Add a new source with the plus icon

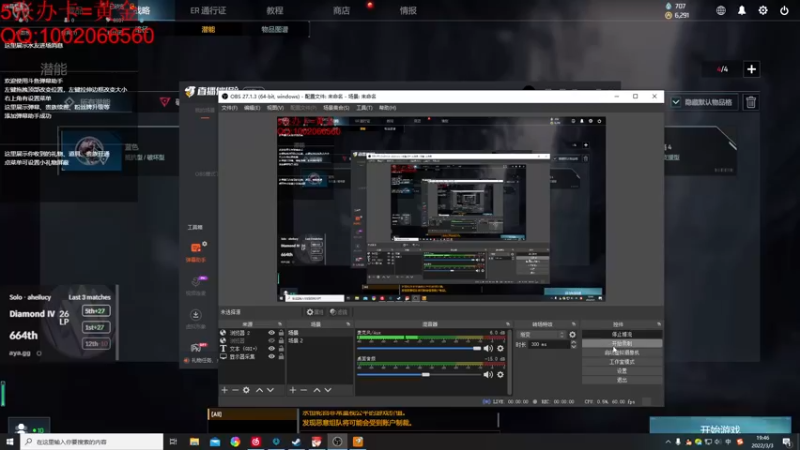(x=224, y=390)
